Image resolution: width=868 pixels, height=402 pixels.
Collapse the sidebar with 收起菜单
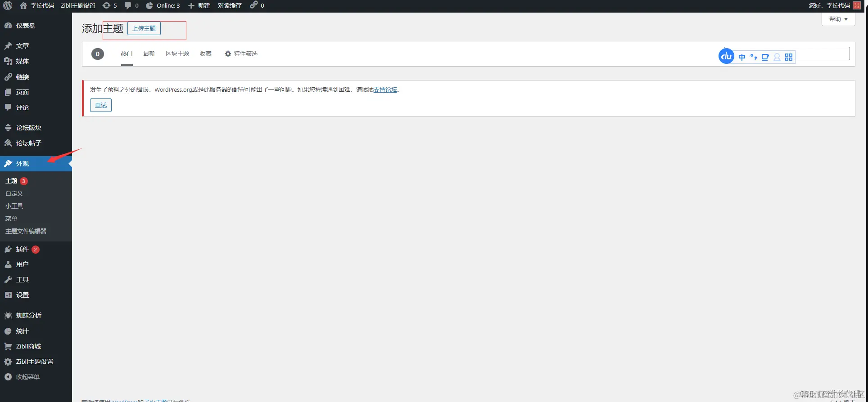click(36, 377)
